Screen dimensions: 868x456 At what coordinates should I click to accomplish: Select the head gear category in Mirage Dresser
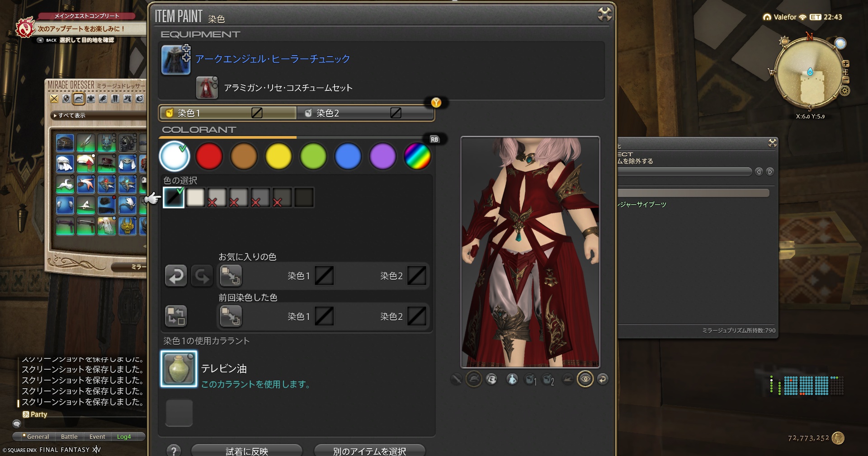pos(79,99)
